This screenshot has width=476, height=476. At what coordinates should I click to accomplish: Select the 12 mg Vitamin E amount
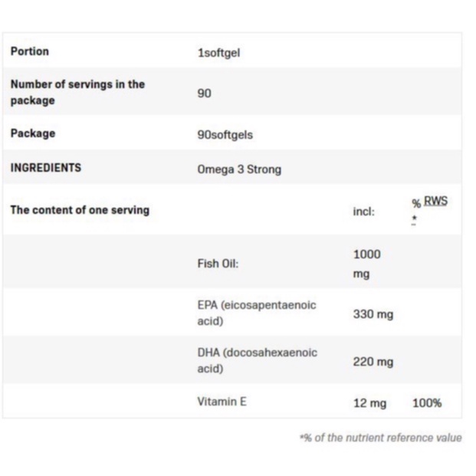pyautogui.click(x=369, y=402)
